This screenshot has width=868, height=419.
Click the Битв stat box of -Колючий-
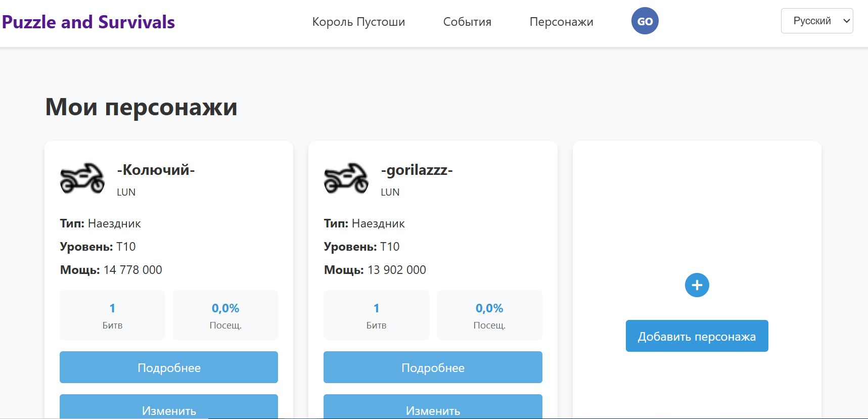112,315
